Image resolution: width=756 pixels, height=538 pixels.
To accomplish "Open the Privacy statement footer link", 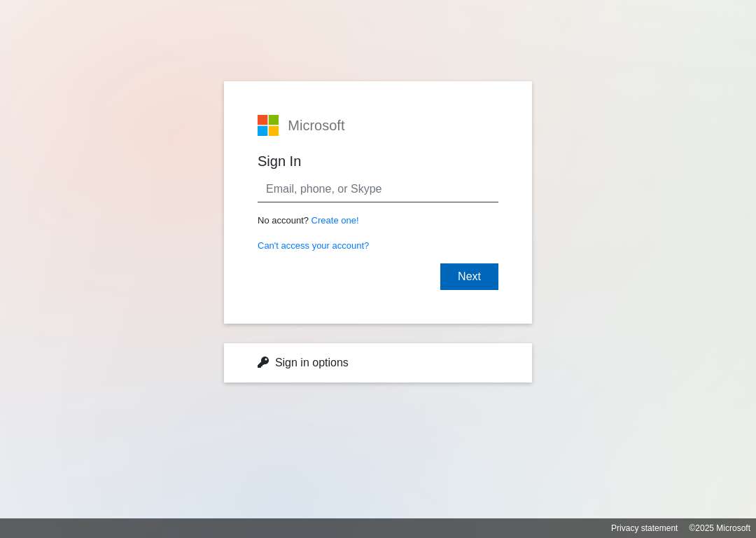I will [644, 528].
